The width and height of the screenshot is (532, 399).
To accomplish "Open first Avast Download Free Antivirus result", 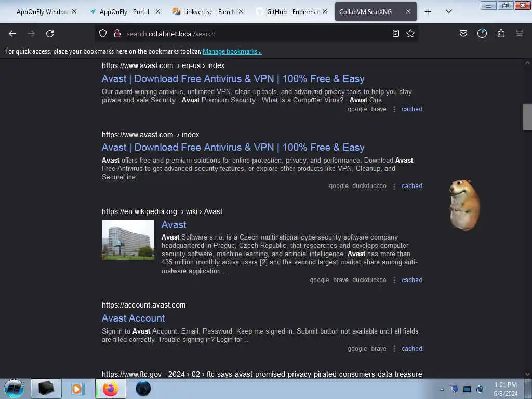I will [x=233, y=79].
